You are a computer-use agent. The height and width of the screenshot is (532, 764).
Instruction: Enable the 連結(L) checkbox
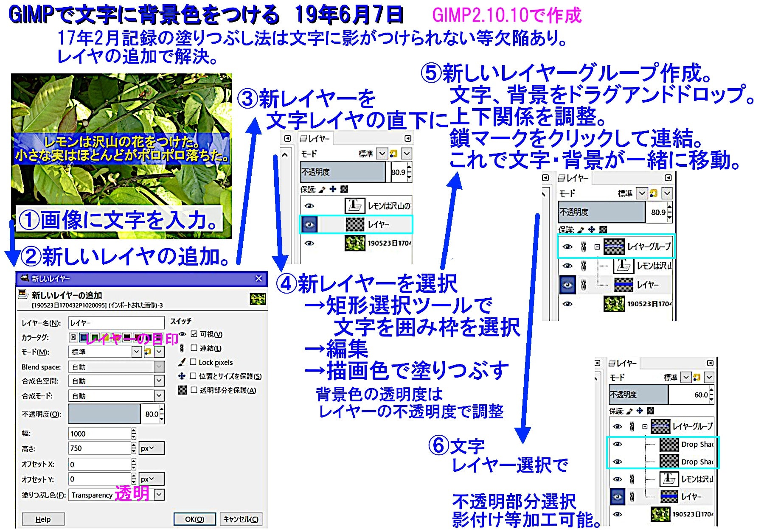coord(194,348)
